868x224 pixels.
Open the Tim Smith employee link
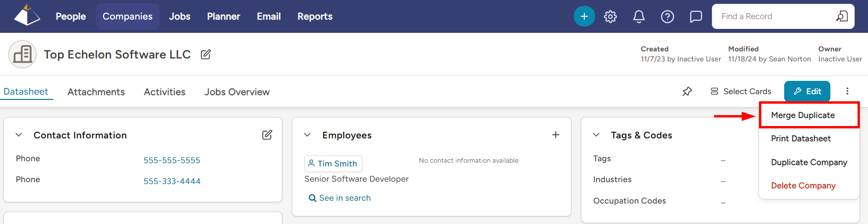coord(333,164)
